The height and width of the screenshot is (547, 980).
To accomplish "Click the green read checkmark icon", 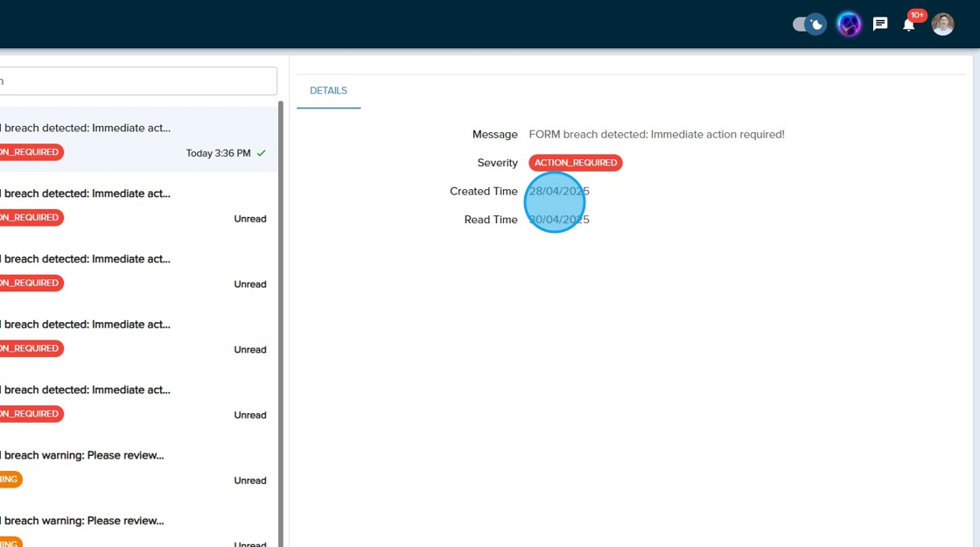I will pyautogui.click(x=261, y=153).
